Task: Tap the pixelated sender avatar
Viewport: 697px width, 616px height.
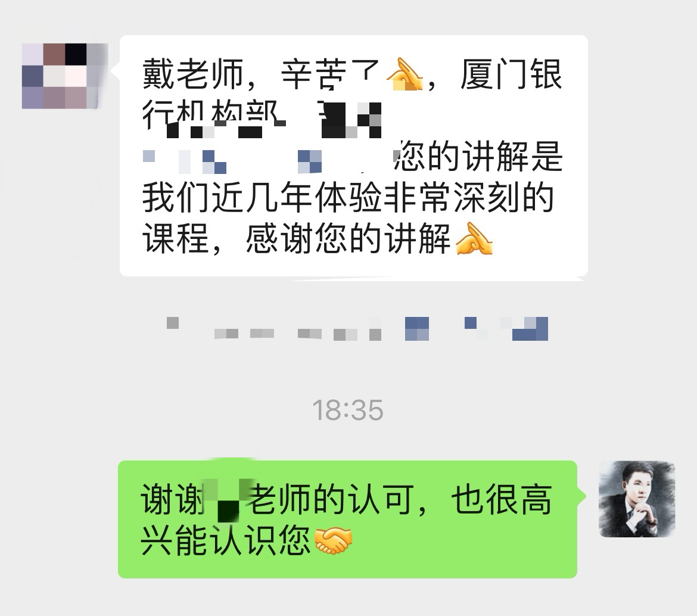Action: [65, 76]
